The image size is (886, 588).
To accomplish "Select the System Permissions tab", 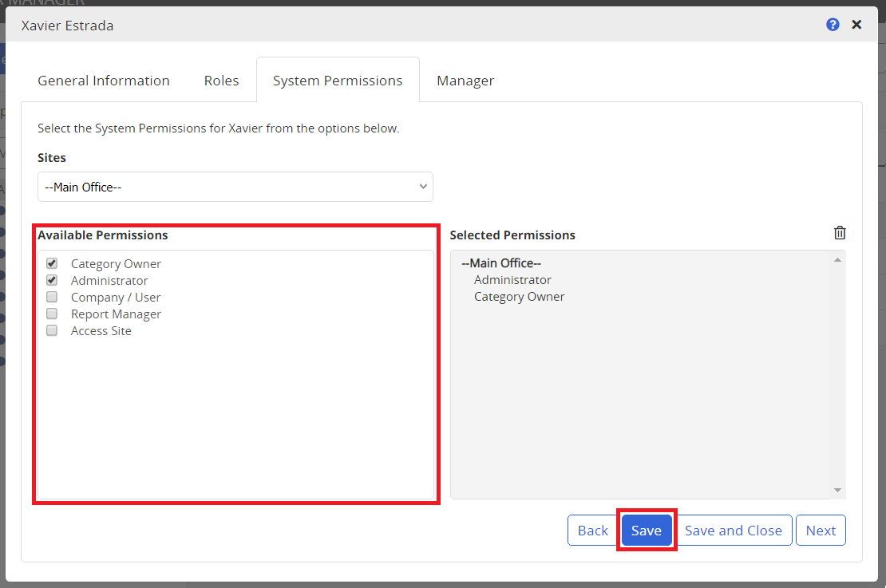I will (337, 80).
